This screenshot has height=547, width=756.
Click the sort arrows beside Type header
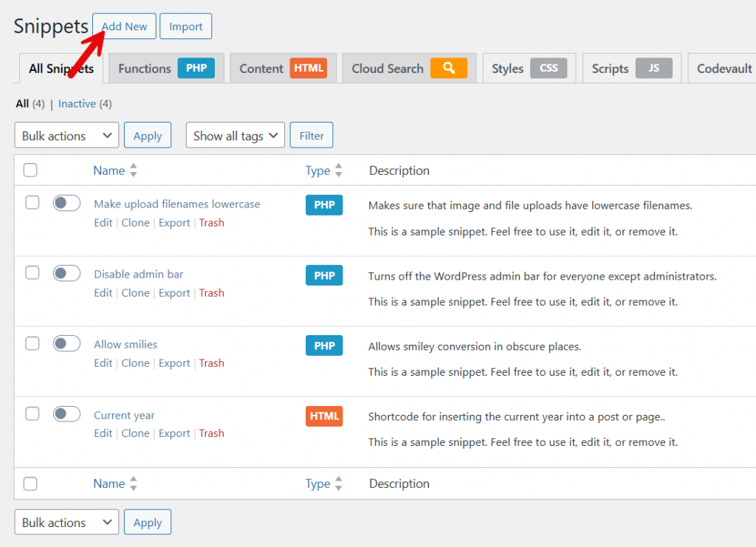point(339,171)
